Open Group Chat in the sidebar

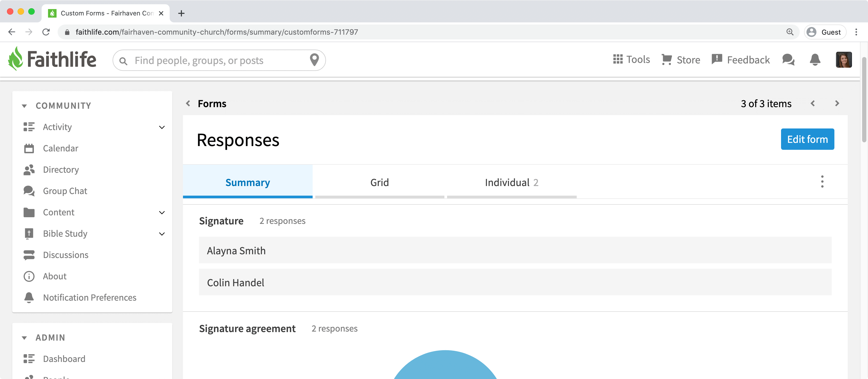coord(65,191)
